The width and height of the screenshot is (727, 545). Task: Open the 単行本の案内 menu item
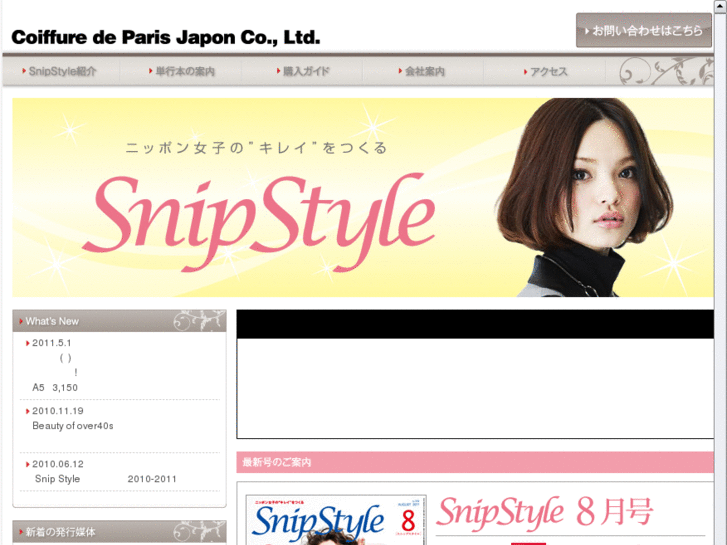point(181,71)
